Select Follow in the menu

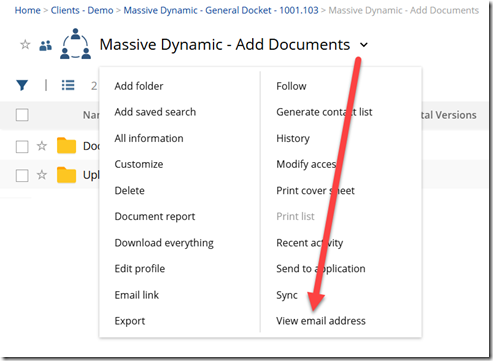point(291,86)
